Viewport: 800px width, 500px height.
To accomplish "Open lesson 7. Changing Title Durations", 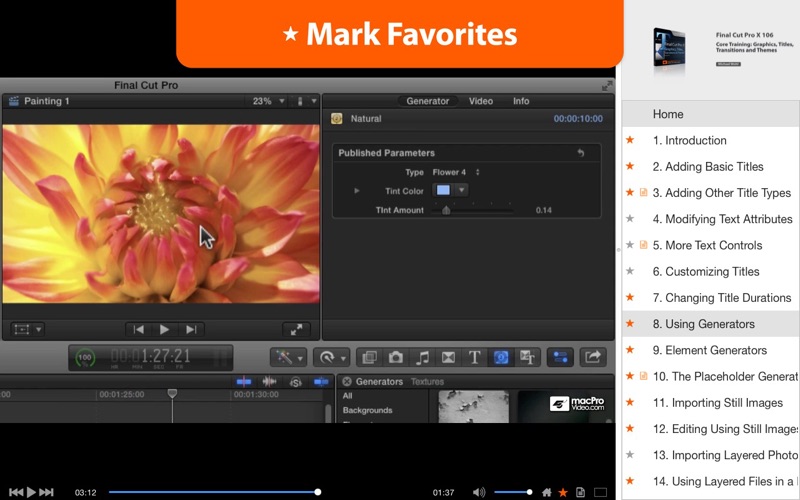I will [x=721, y=297].
